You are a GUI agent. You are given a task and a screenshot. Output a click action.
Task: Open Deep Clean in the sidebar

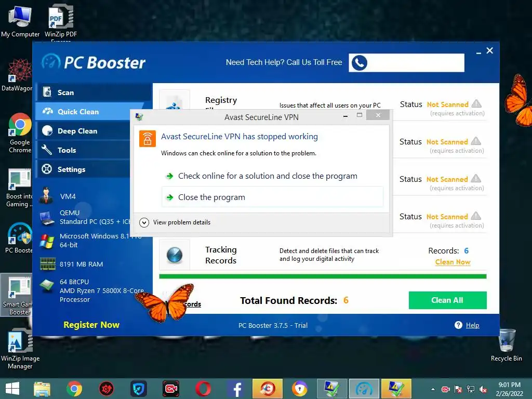84,131
